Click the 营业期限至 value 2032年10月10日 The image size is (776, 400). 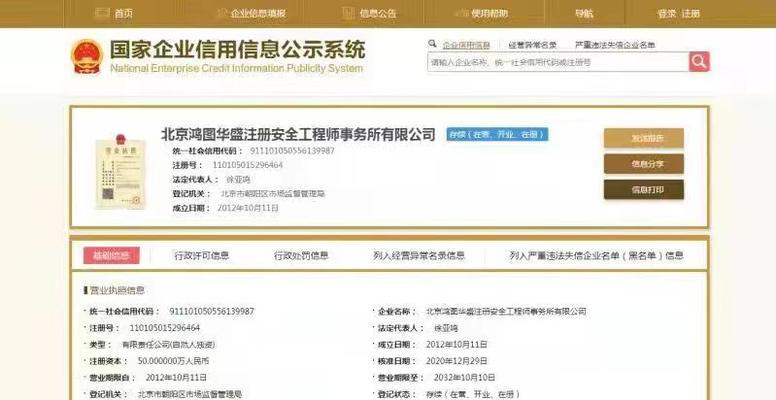pos(465,377)
